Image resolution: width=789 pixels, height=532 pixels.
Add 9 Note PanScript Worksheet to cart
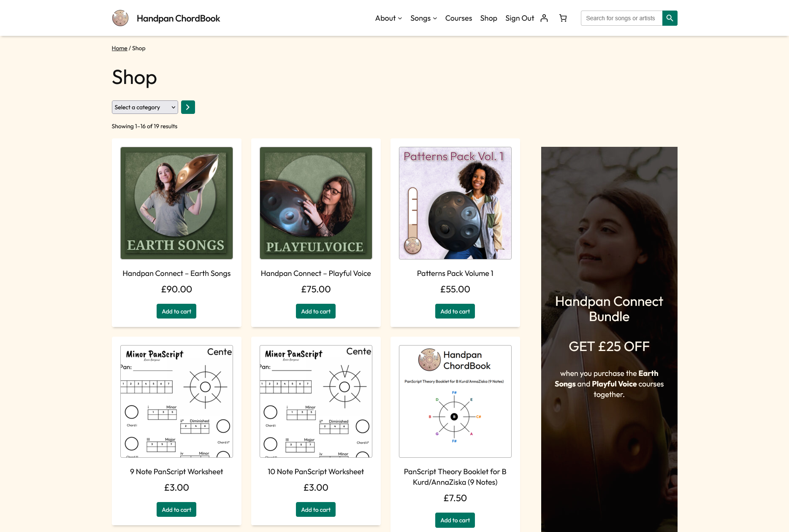coord(176,510)
